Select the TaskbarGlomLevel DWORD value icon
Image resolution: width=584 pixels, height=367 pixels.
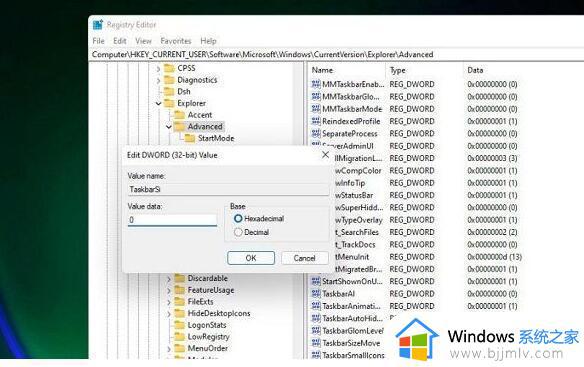click(316, 330)
